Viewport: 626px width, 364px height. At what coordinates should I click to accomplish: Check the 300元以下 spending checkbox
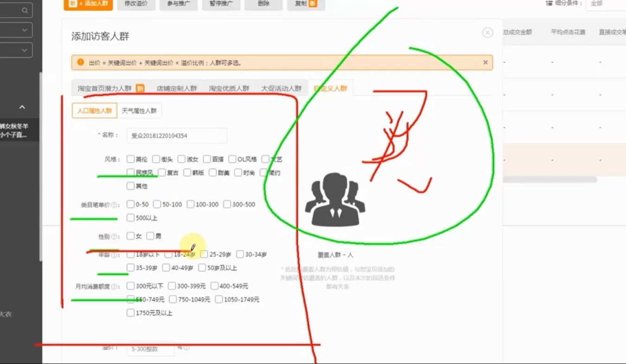pos(130,286)
